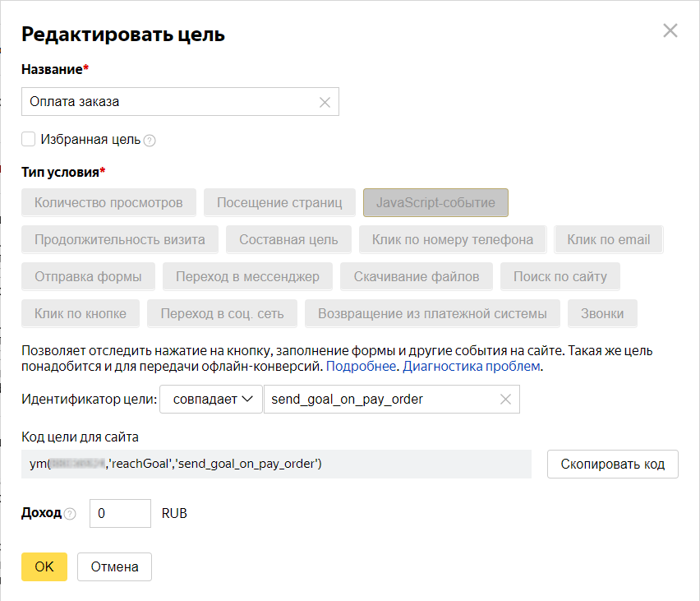
Task: Clear the goal identifier field
Action: 505,399
